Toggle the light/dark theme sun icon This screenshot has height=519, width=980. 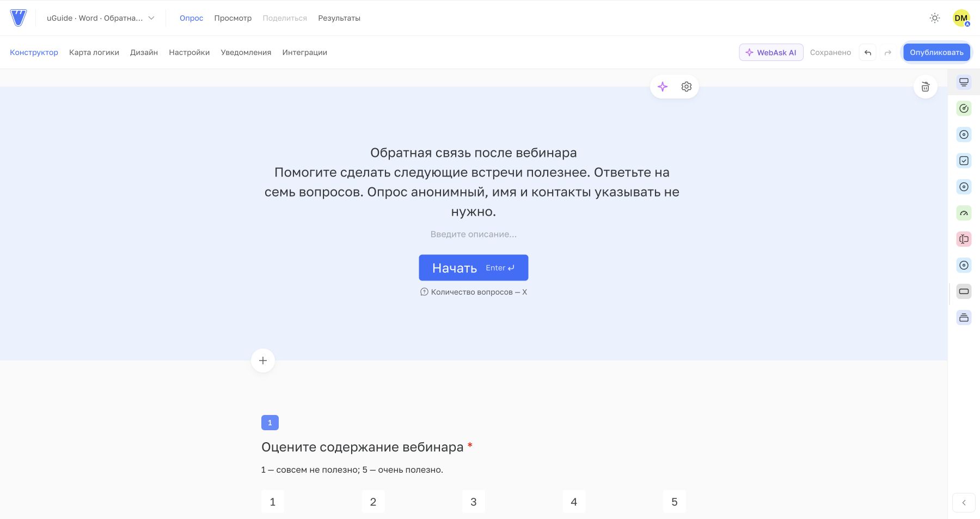pyautogui.click(x=935, y=18)
